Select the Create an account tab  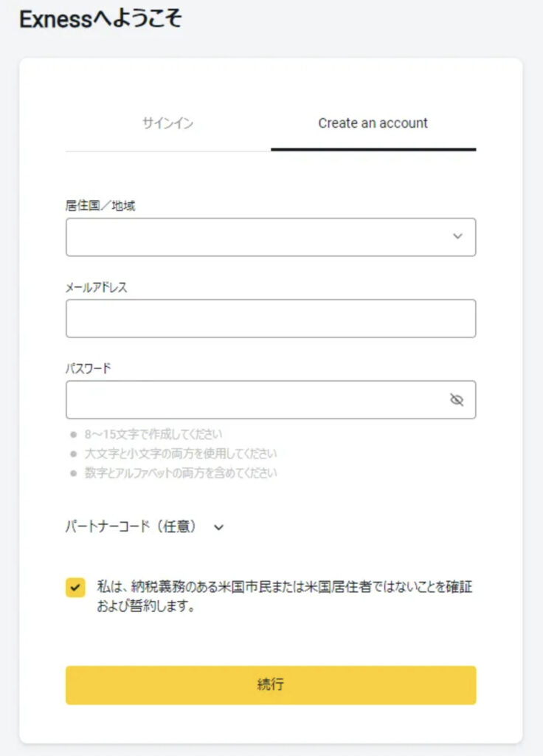[x=373, y=124]
